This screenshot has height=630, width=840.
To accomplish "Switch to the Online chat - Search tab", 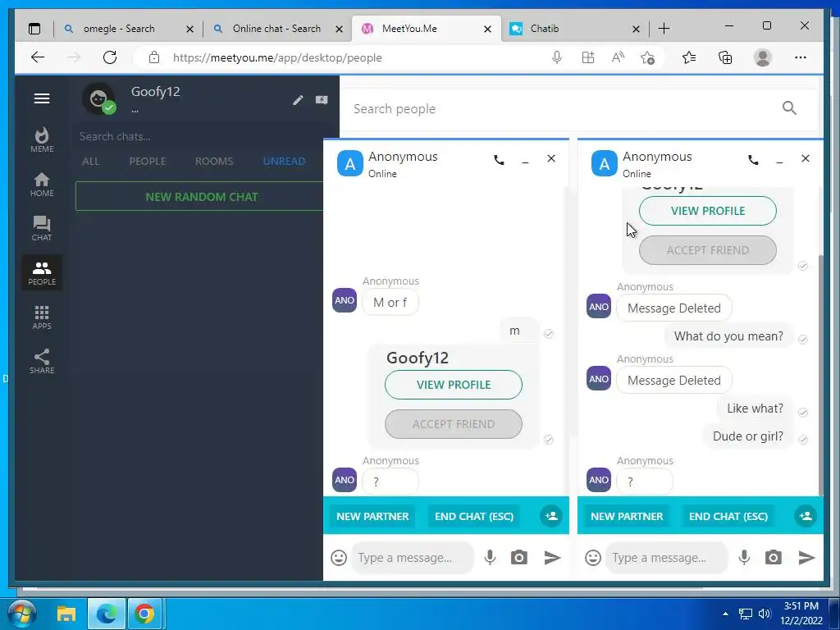I will click(276, 29).
